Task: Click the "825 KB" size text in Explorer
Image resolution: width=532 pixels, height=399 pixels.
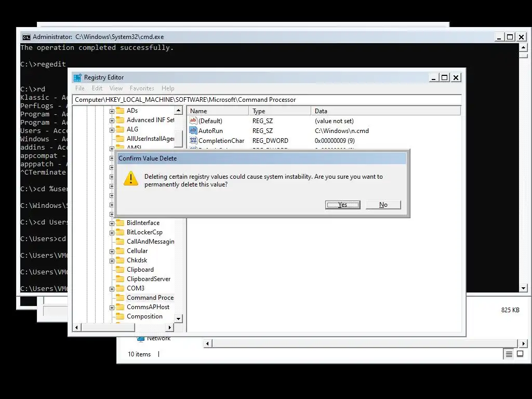Action: [x=510, y=310]
